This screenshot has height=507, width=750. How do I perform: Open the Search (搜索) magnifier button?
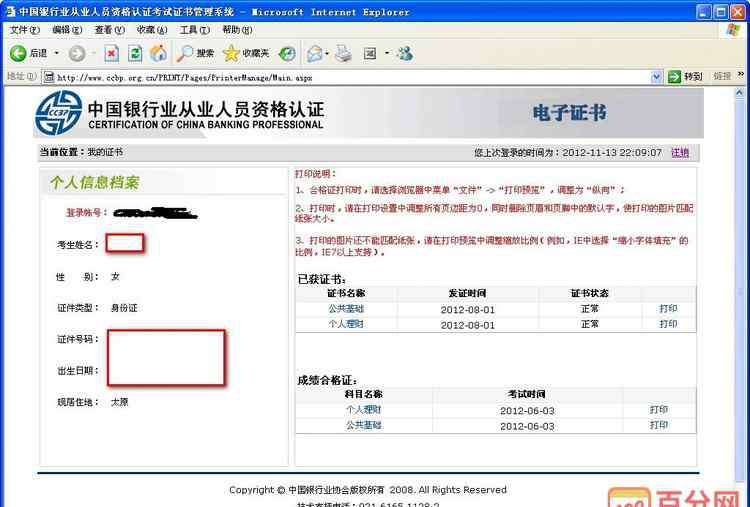[x=195, y=54]
